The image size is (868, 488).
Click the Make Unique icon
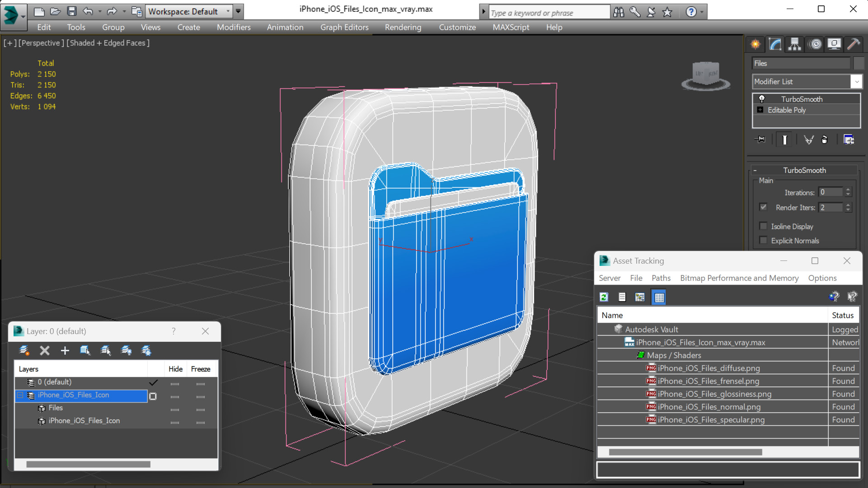pos(808,139)
